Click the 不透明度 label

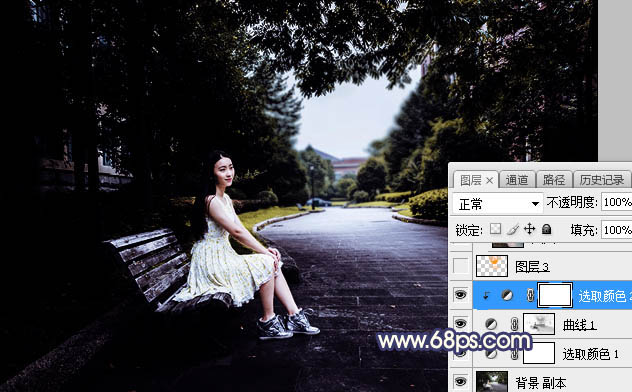click(x=572, y=202)
